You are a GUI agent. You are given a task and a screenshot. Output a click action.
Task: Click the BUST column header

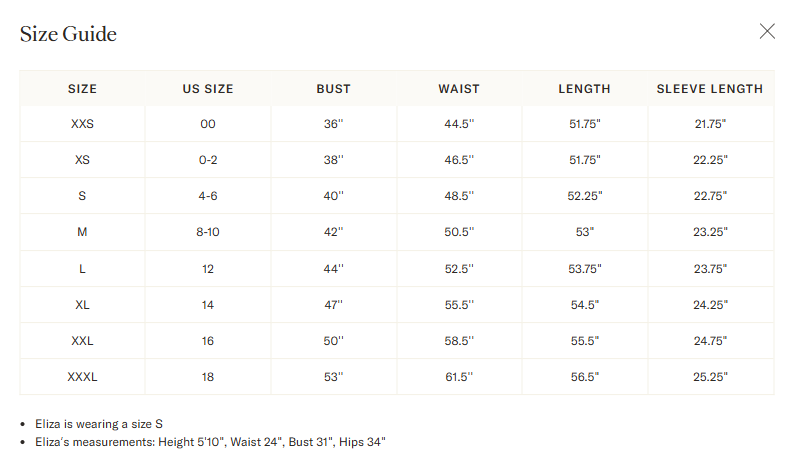coord(333,89)
